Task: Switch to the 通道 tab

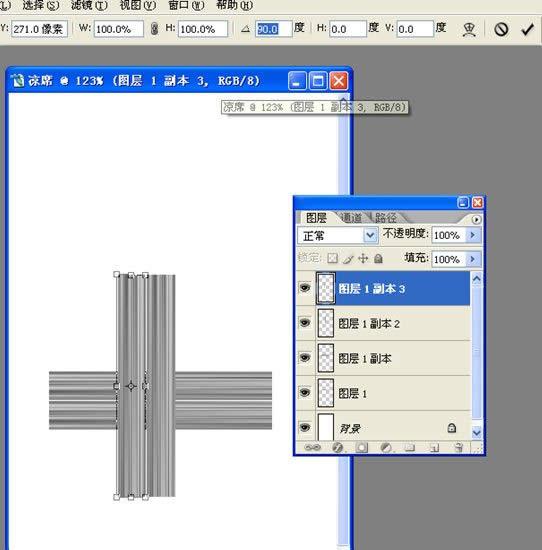Action: point(351,218)
